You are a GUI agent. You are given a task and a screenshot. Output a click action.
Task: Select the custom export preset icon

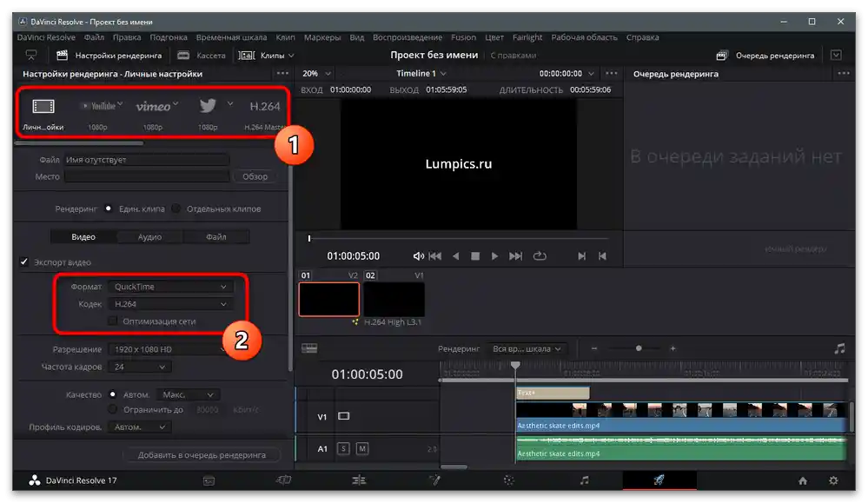(43, 106)
